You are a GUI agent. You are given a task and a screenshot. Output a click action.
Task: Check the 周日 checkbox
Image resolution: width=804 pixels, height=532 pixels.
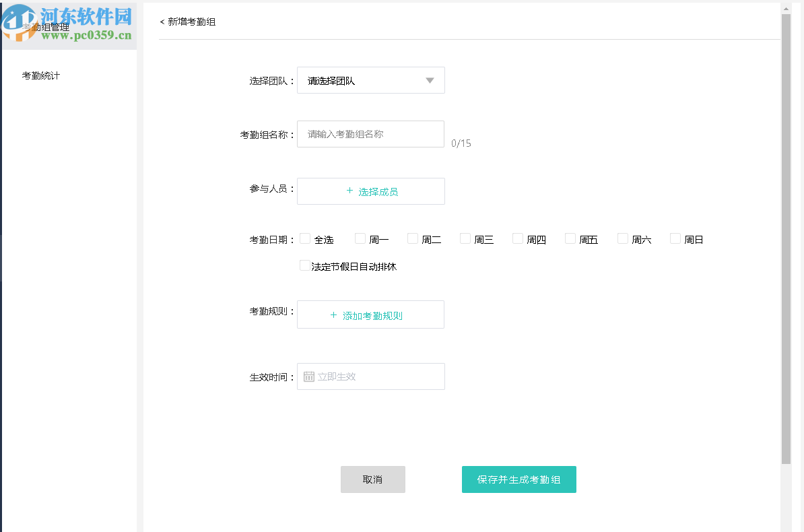675,238
